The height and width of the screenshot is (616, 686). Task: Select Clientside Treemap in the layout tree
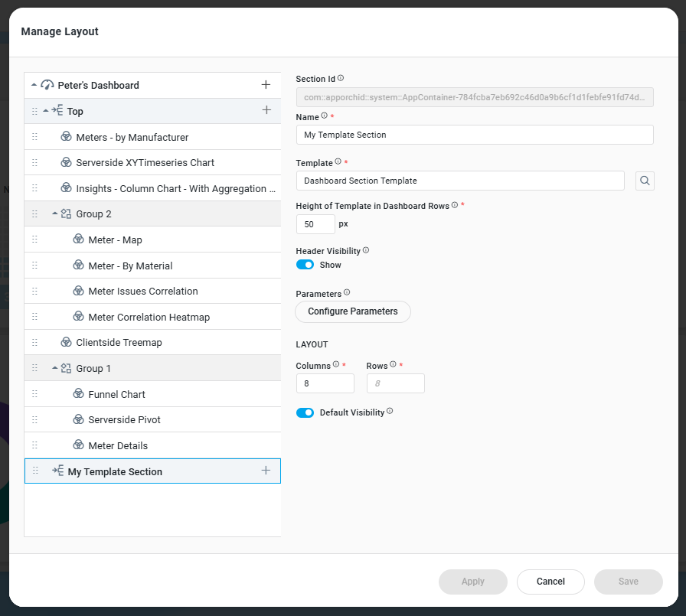119,343
